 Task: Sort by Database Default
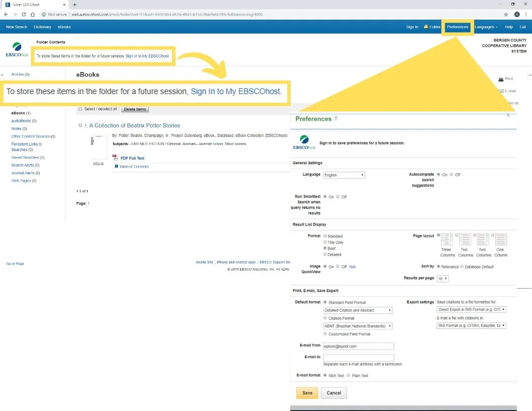[x=462, y=266]
